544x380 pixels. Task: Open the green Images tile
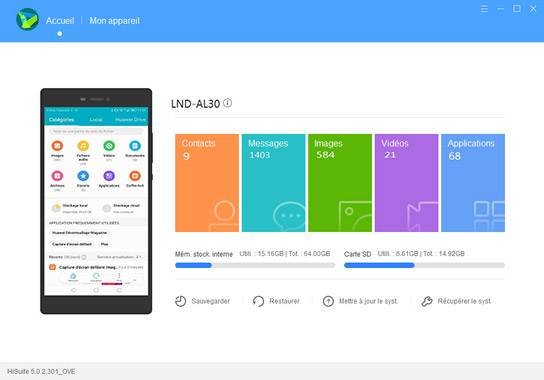340,183
